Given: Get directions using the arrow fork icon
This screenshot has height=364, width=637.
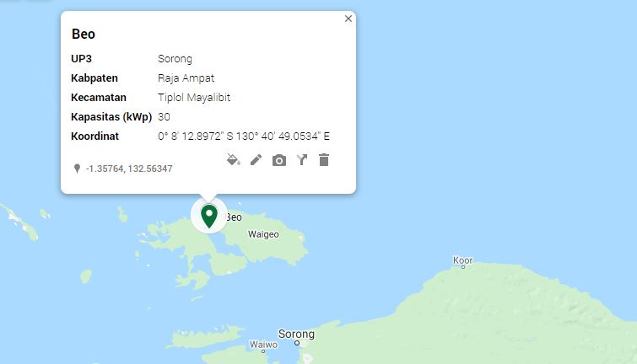Looking at the screenshot, I should pos(302,160).
